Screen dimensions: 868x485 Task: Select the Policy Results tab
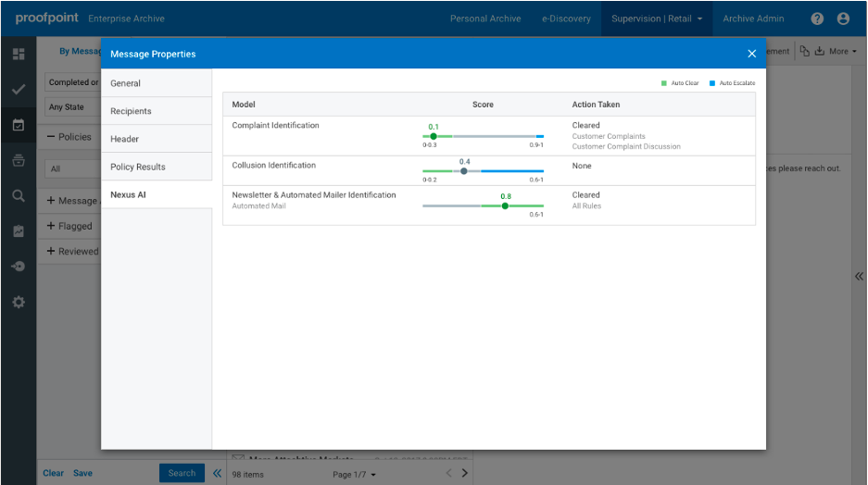tap(157, 167)
